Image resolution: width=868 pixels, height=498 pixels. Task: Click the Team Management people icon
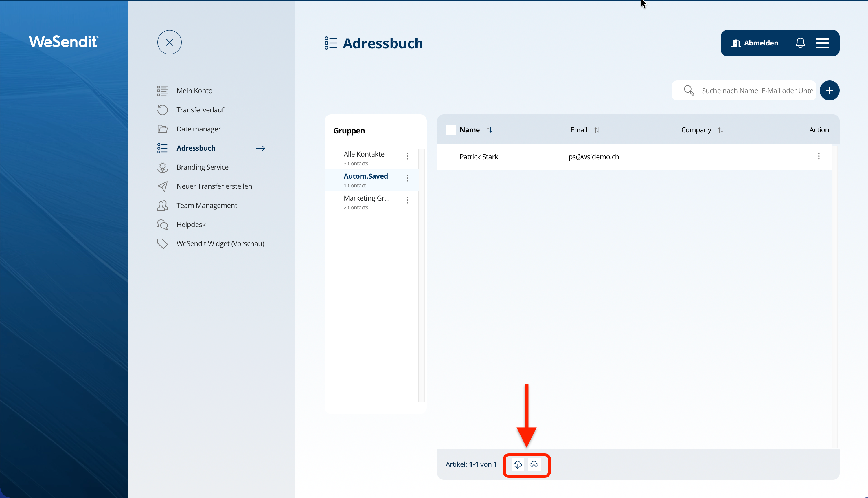(163, 206)
